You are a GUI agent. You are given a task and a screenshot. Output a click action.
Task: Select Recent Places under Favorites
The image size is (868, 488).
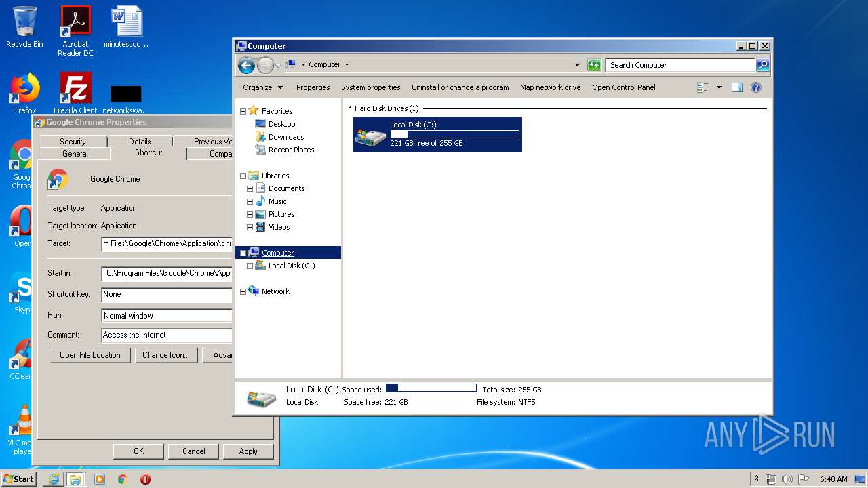[x=291, y=150]
